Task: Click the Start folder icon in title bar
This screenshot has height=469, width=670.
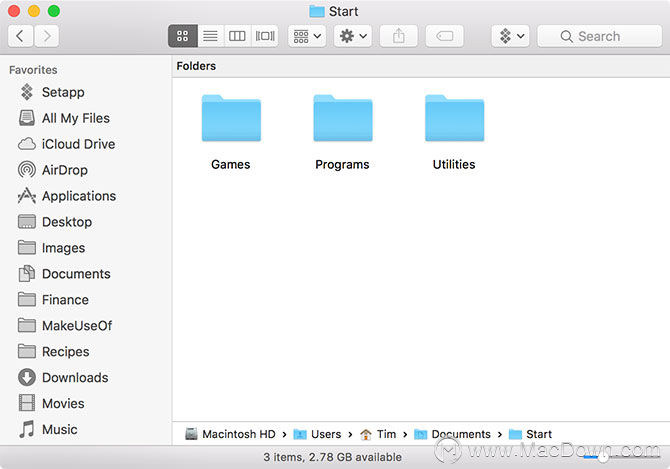Action: click(317, 12)
